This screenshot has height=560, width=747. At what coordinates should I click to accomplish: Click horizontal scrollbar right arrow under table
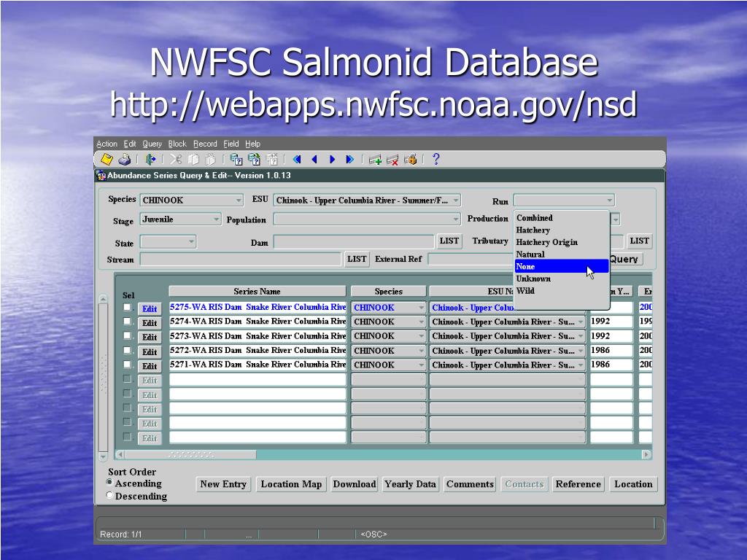(x=646, y=454)
